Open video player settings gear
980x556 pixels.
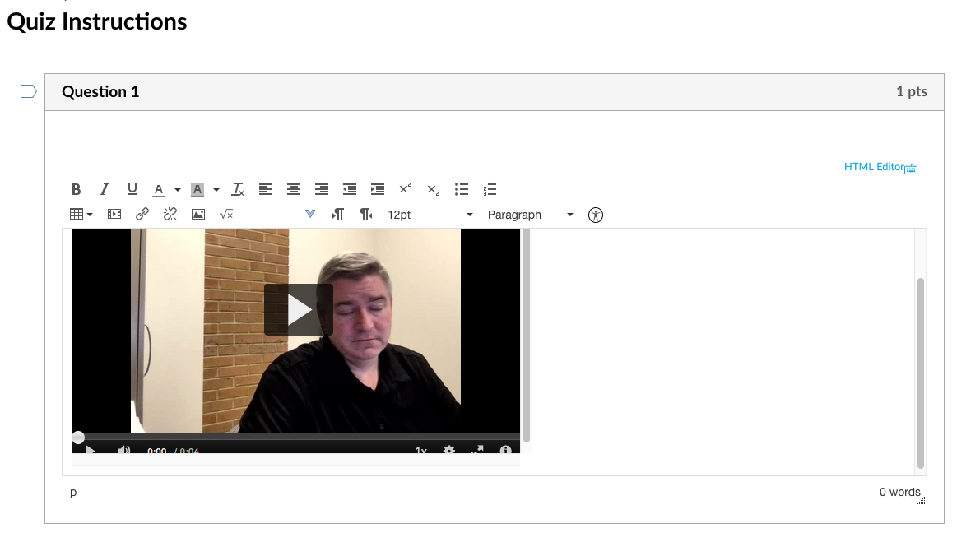click(448, 450)
